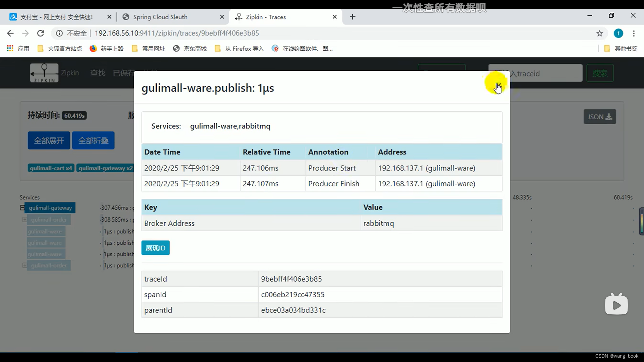Click the 展现ID button
The height and width of the screenshot is (362, 644).
[155, 248]
